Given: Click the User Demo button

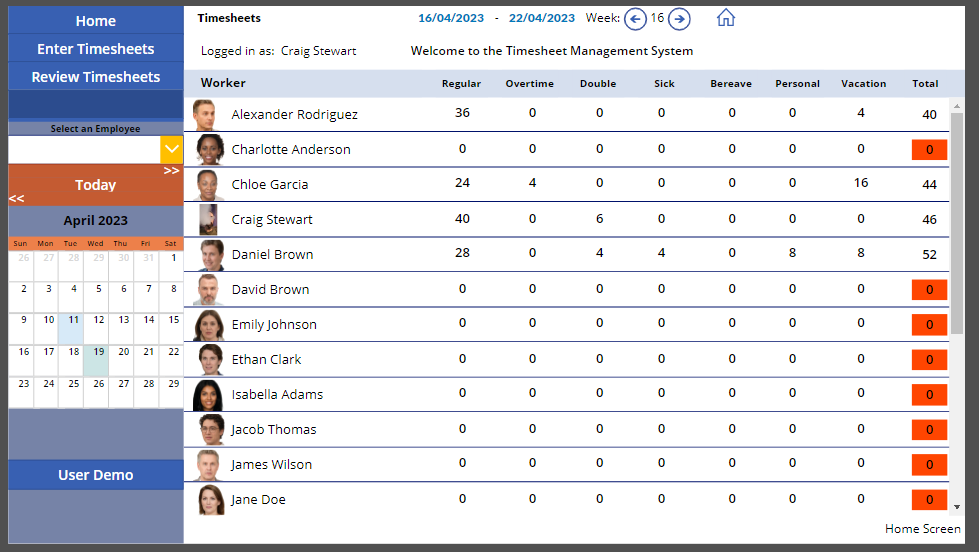Looking at the screenshot, I should coord(96,475).
